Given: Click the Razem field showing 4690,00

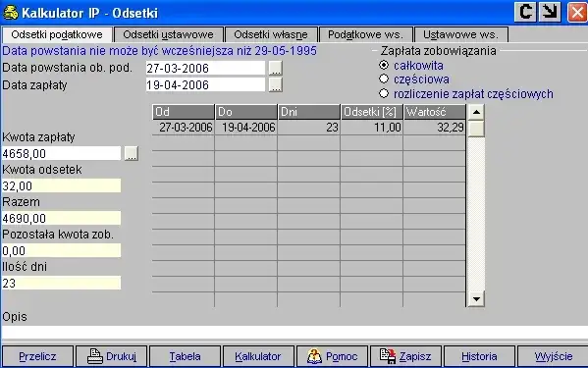Looking at the screenshot, I should 62,218.
